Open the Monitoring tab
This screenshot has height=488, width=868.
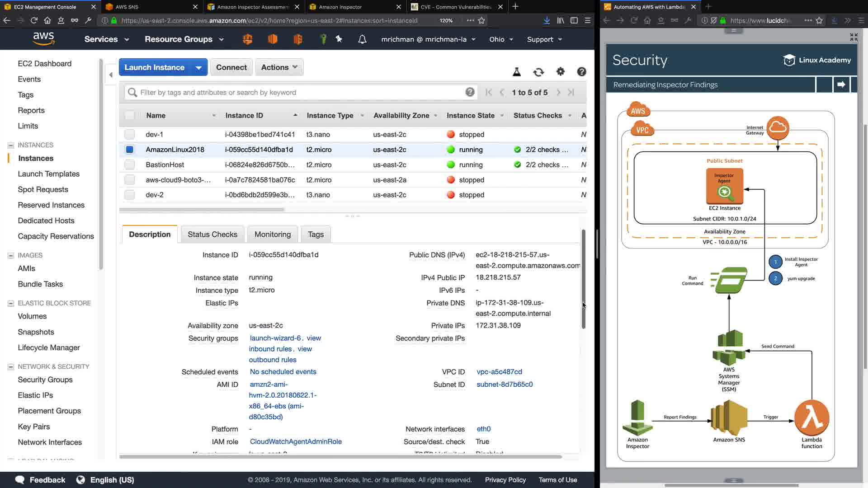pyautogui.click(x=272, y=235)
